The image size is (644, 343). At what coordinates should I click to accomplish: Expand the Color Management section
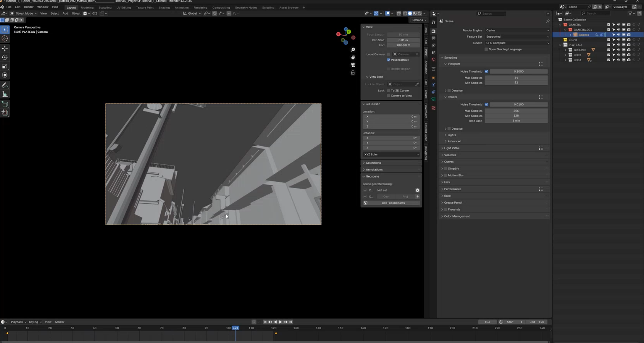click(x=456, y=216)
